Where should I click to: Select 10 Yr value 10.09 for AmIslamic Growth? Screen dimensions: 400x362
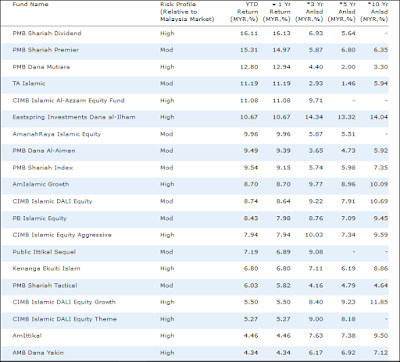[379, 184]
